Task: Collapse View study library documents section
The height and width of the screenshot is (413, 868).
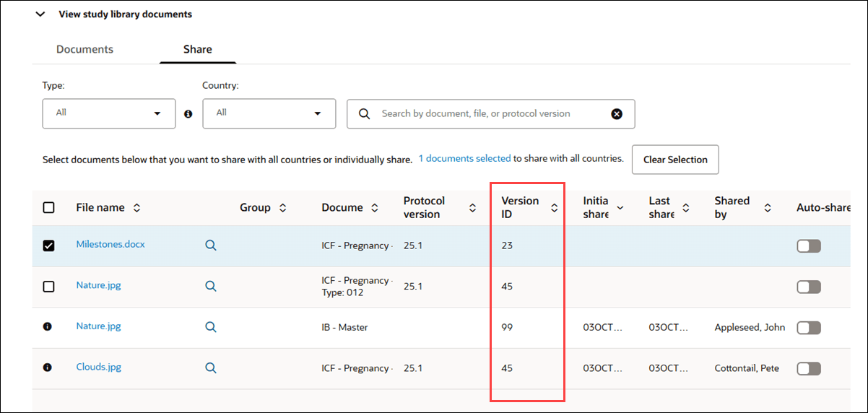Action: (x=40, y=14)
